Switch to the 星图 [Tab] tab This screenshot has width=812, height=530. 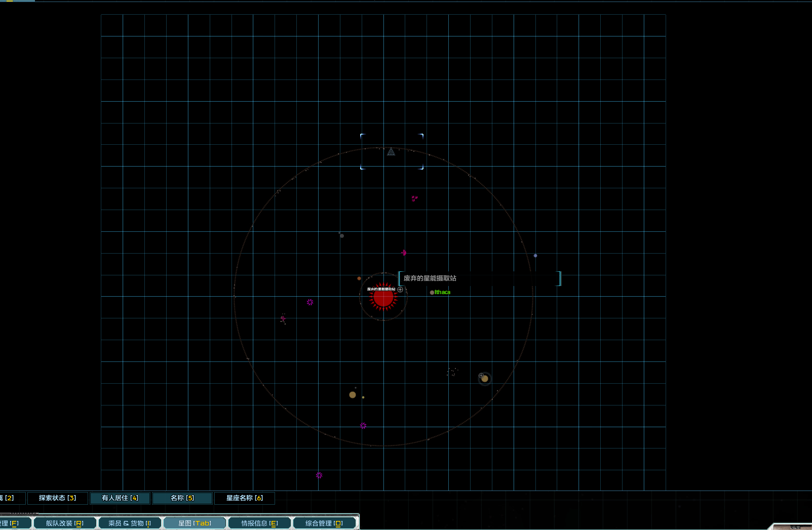coord(195,523)
